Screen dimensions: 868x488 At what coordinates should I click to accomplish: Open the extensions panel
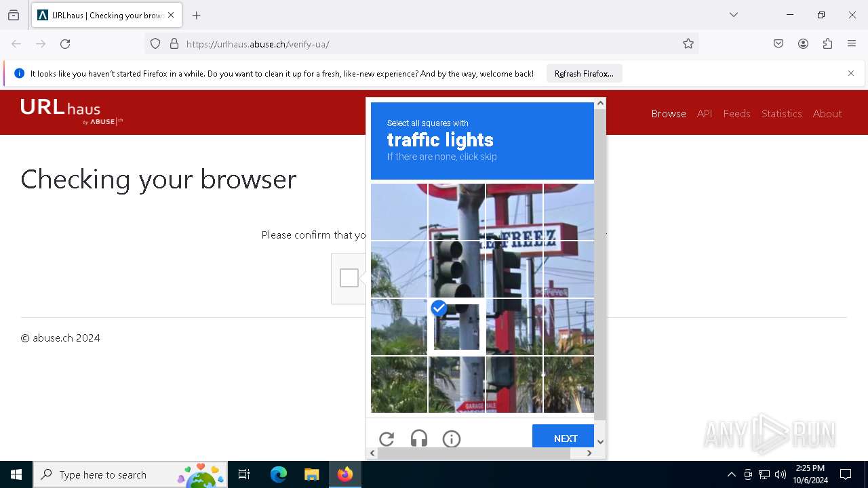pos(827,44)
